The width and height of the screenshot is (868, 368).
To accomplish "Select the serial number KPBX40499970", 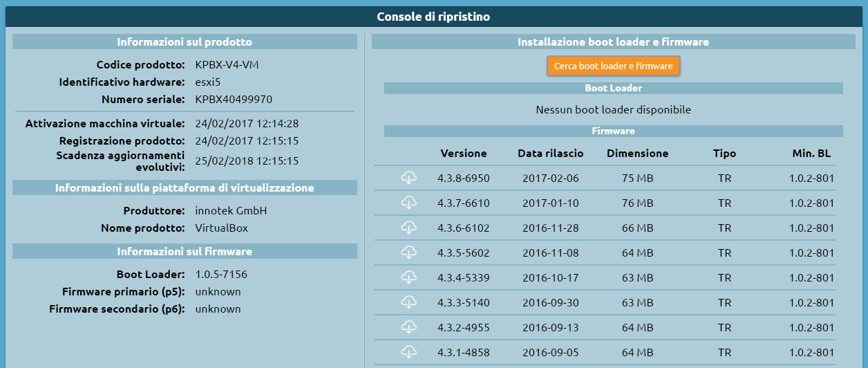I will [234, 100].
